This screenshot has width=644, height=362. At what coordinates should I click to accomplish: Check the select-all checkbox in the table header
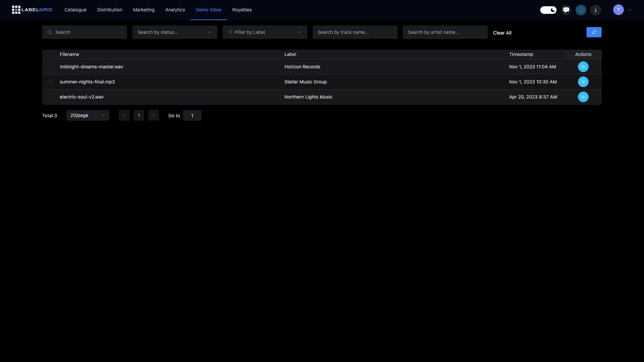50,54
